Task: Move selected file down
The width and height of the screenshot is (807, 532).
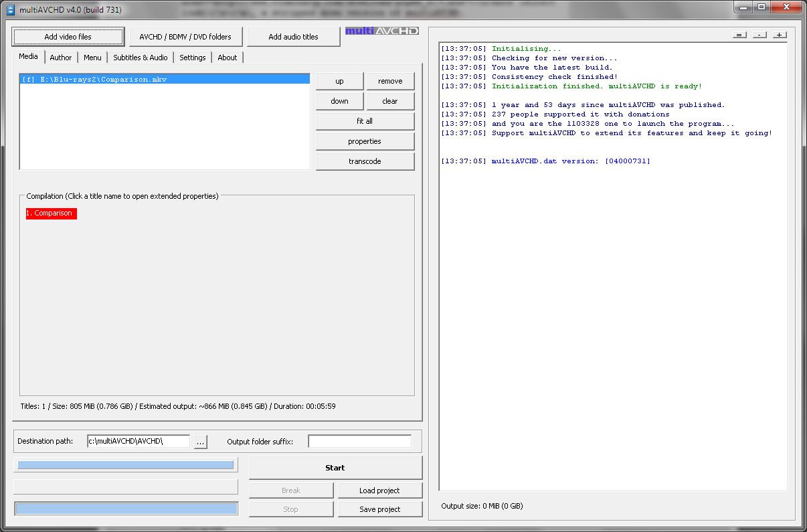Action: (x=340, y=101)
